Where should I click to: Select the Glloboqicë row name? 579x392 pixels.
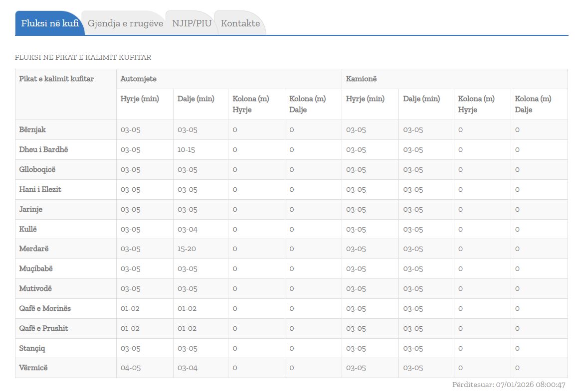37,170
